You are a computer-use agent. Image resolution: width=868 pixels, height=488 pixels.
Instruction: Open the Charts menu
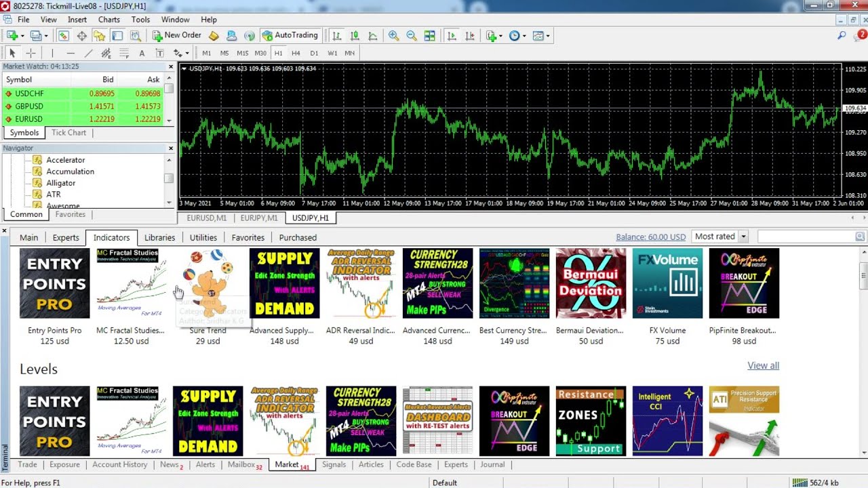[x=108, y=20]
